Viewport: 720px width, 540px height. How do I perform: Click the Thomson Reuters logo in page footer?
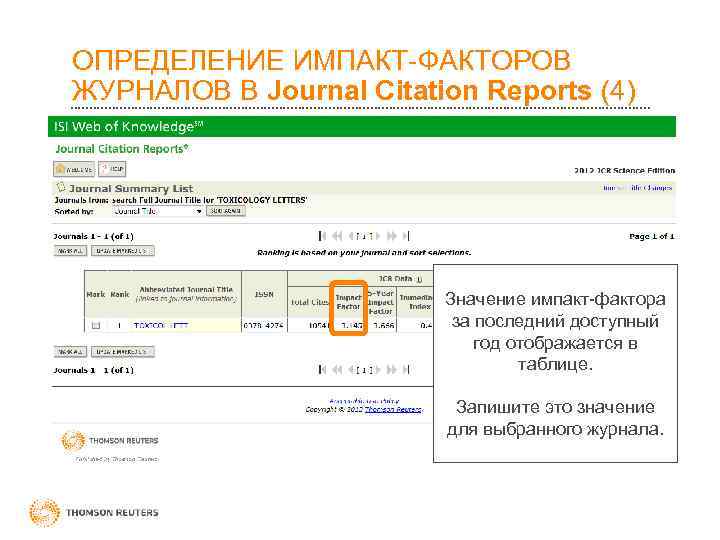(x=110, y=441)
